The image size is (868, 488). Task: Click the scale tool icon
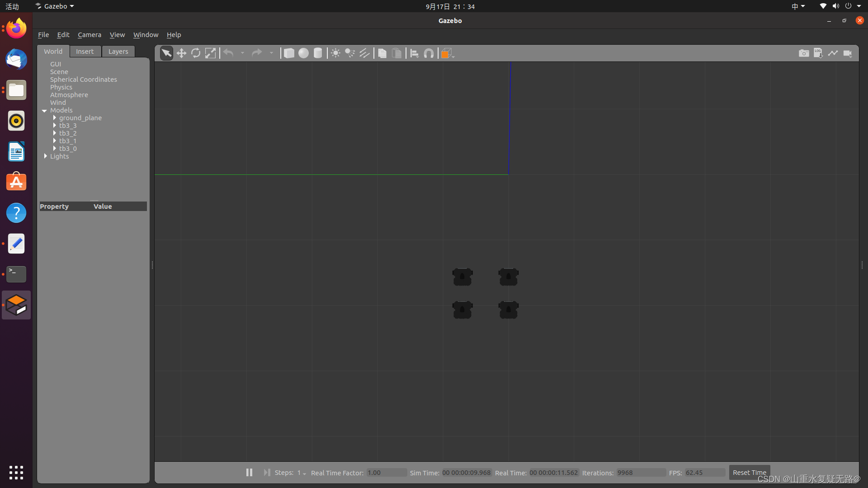tap(210, 53)
